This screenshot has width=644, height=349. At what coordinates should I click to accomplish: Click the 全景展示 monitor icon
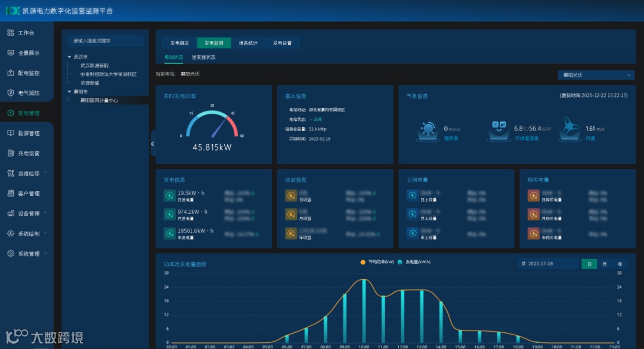click(11, 52)
